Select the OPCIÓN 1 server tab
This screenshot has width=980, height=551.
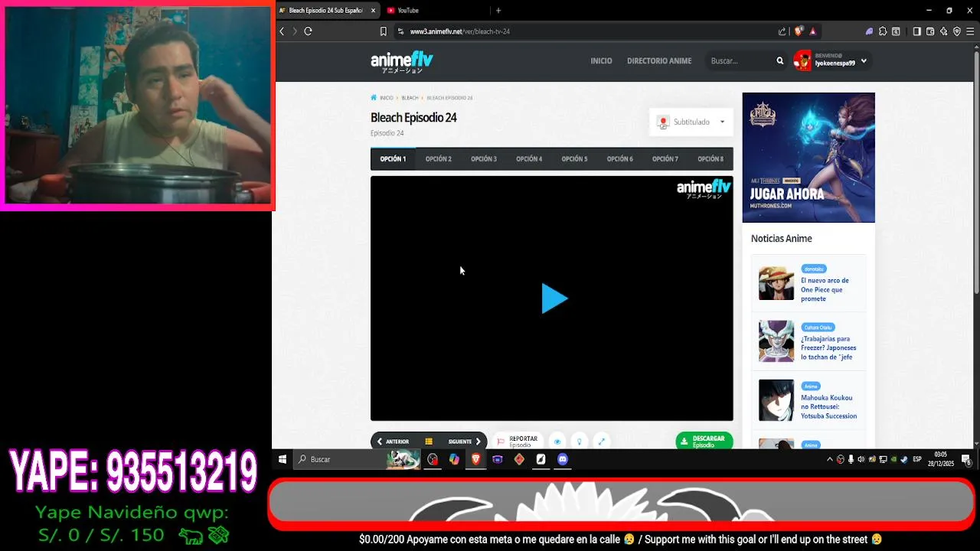click(x=393, y=159)
